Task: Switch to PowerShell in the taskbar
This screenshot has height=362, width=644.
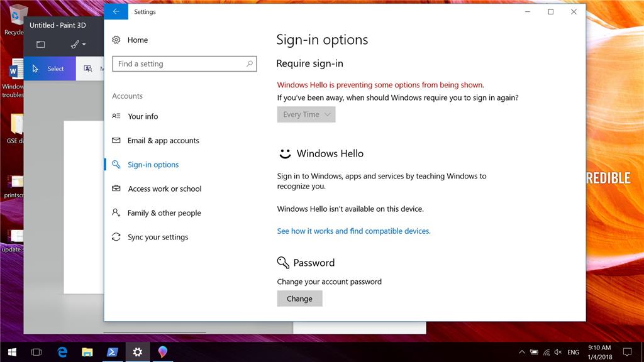Action: (x=112, y=352)
